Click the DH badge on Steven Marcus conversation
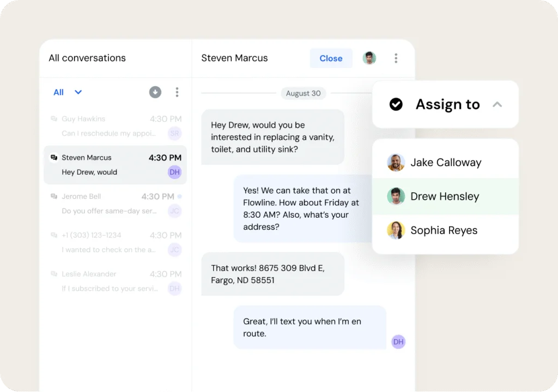 click(174, 173)
